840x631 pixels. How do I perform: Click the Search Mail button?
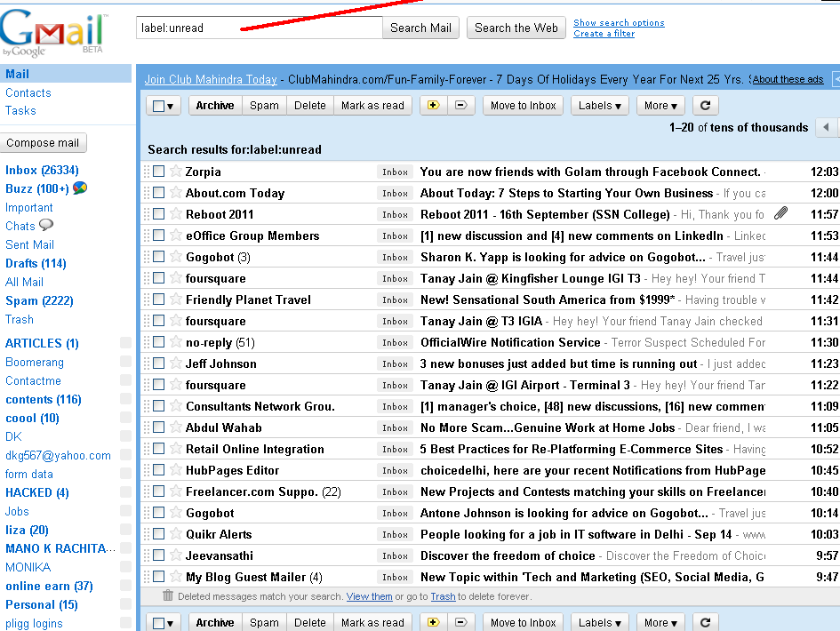(420, 28)
